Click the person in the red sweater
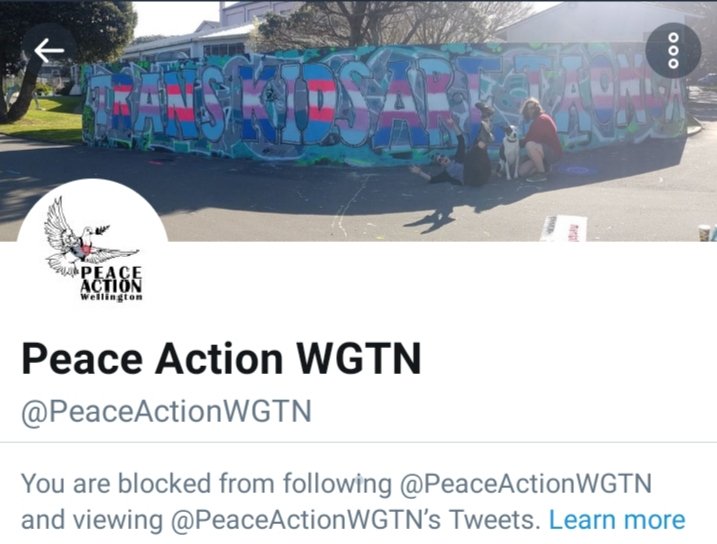 pyautogui.click(x=540, y=139)
